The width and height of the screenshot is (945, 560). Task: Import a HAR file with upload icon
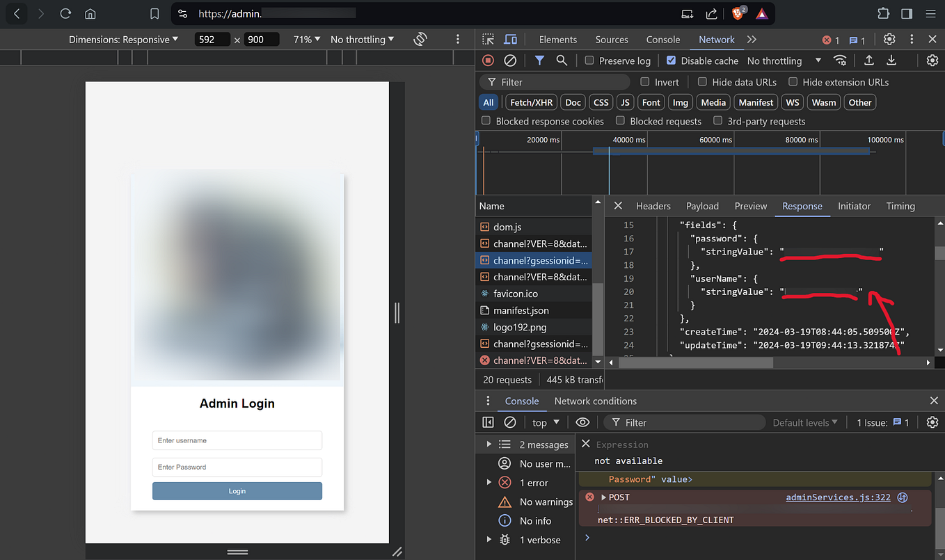coord(869,61)
